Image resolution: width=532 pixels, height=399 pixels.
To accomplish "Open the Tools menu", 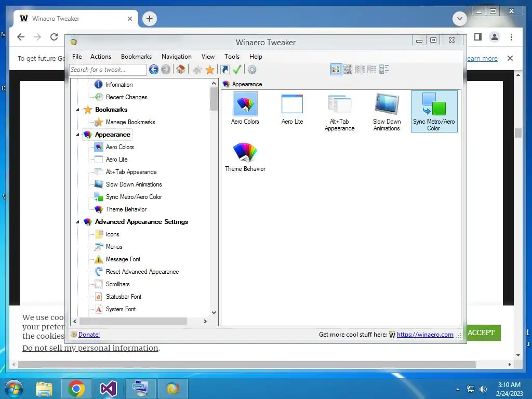I will click(x=232, y=57).
